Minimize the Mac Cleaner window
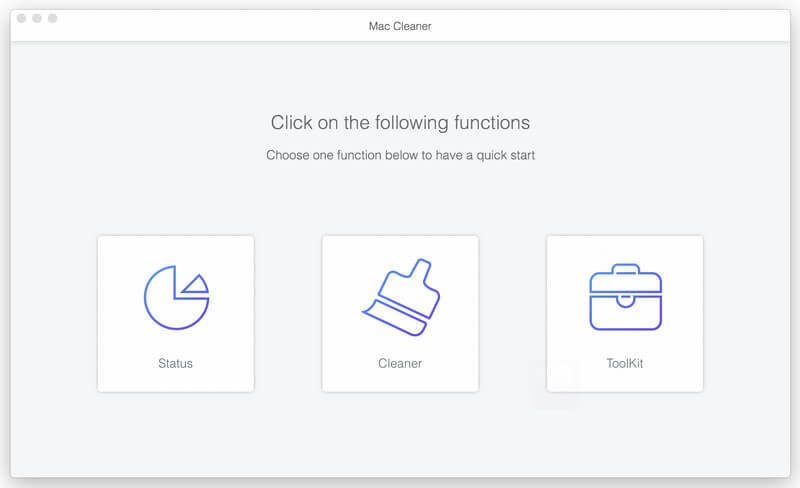The height and width of the screenshot is (488, 800). point(37,19)
